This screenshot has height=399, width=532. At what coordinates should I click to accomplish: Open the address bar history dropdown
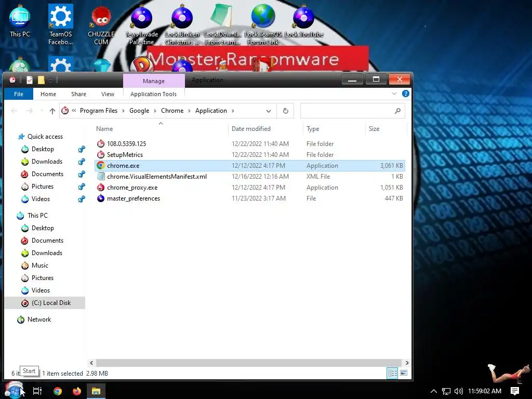[x=269, y=111]
